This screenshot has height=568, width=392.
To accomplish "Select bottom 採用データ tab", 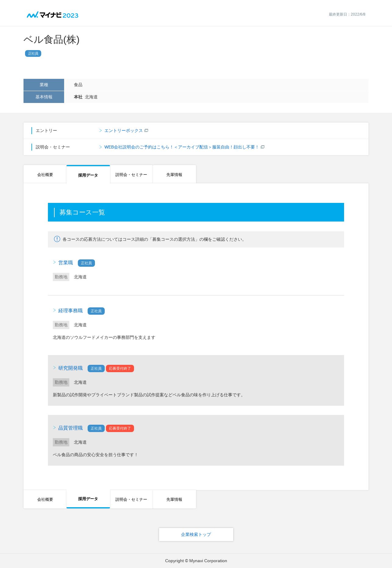I will pyautogui.click(x=88, y=499).
